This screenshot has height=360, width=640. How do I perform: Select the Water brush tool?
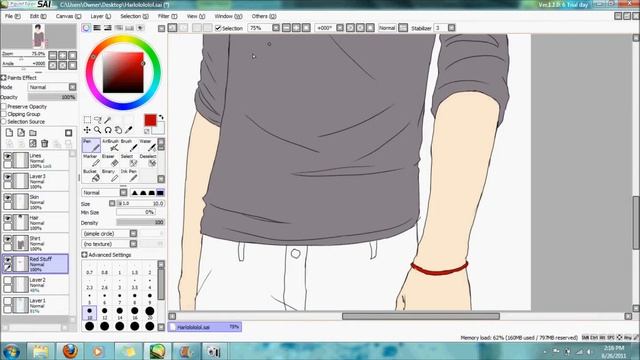(x=148, y=145)
